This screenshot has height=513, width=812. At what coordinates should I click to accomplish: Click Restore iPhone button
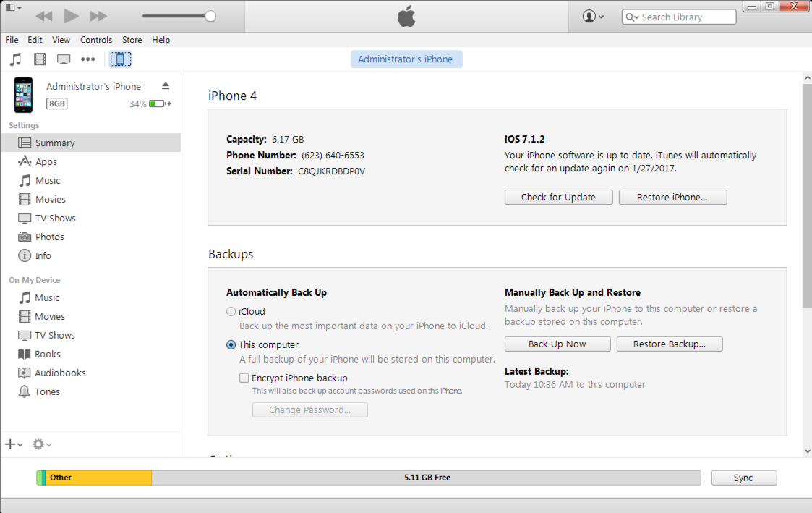(x=672, y=197)
